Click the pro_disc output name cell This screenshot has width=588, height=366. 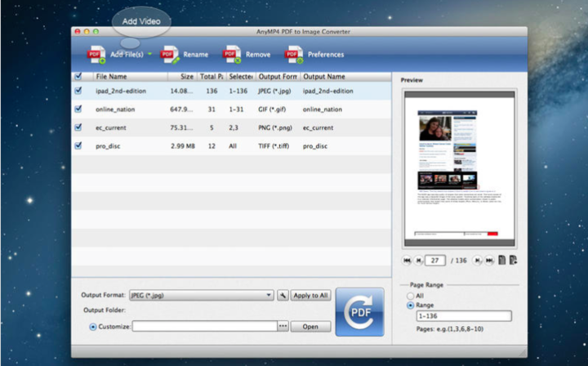coord(315,146)
